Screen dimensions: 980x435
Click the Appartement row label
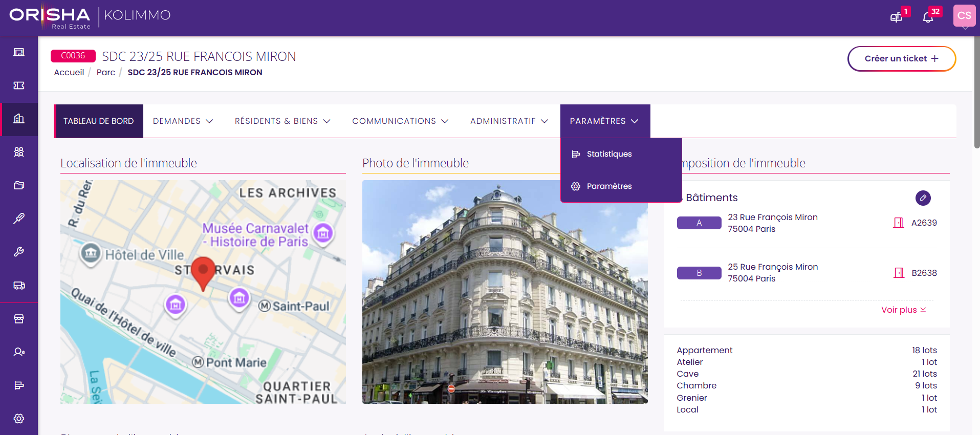pos(705,350)
